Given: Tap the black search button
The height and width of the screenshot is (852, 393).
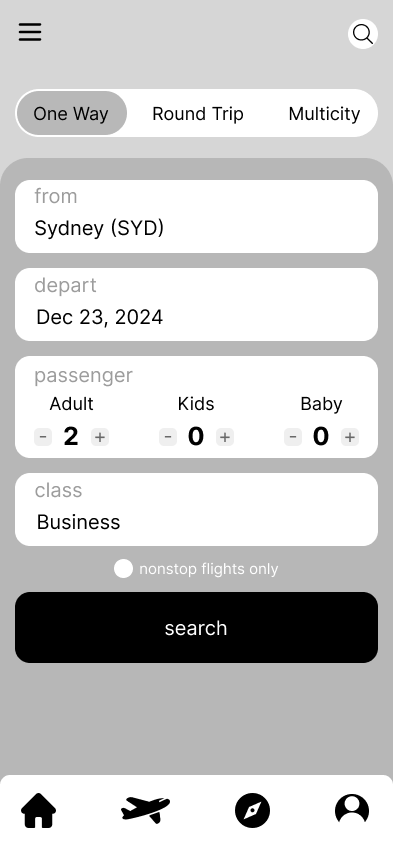Looking at the screenshot, I should 196,628.
